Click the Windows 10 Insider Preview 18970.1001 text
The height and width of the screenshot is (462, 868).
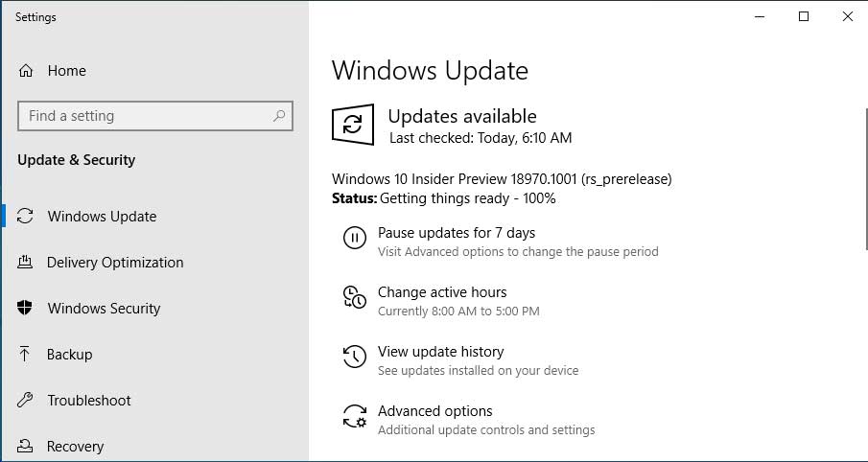(x=502, y=178)
